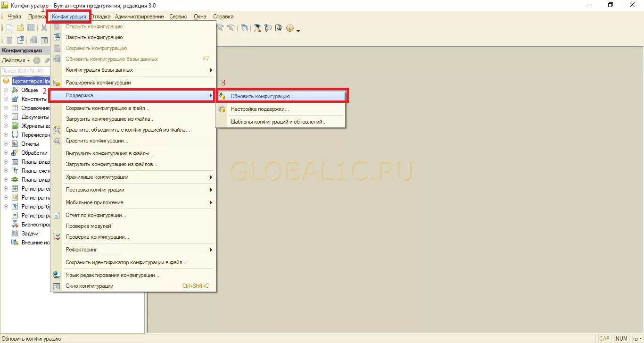Image resolution: width=644 pixels, height=343 pixels.
Task: Click the Cut scissors toolbar icon
Action: click(x=44, y=28)
